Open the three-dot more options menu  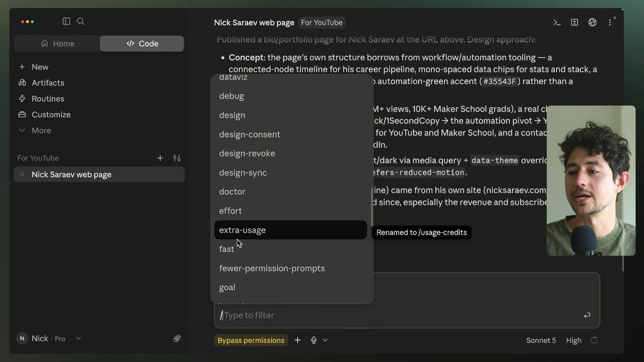pos(610,22)
